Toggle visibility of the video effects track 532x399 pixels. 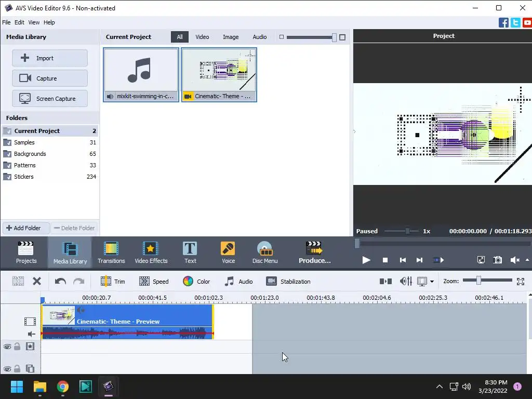[x=7, y=347]
